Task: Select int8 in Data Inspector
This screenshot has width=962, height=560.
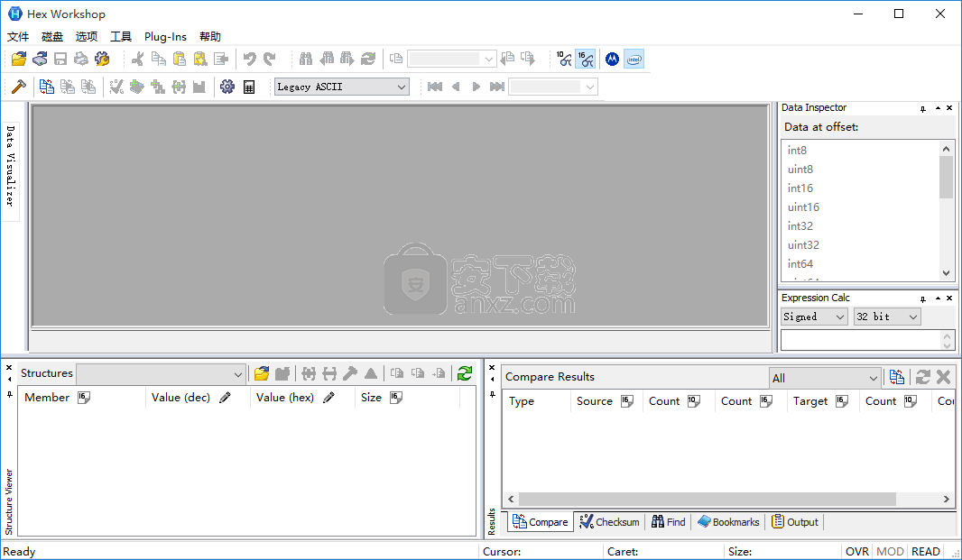Action: click(x=797, y=151)
